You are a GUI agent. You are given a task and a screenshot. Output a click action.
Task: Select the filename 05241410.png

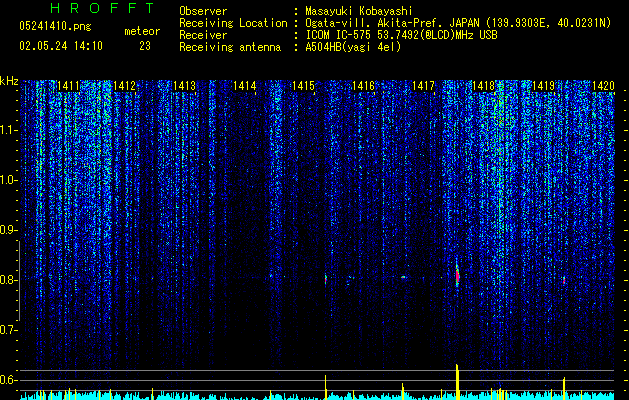55,26
